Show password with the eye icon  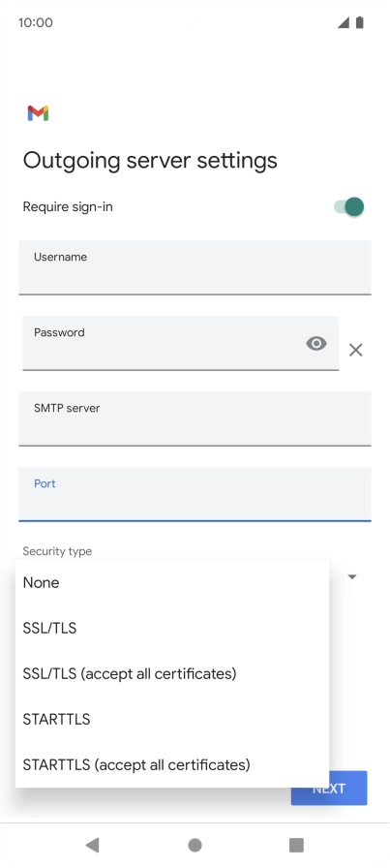pos(316,344)
